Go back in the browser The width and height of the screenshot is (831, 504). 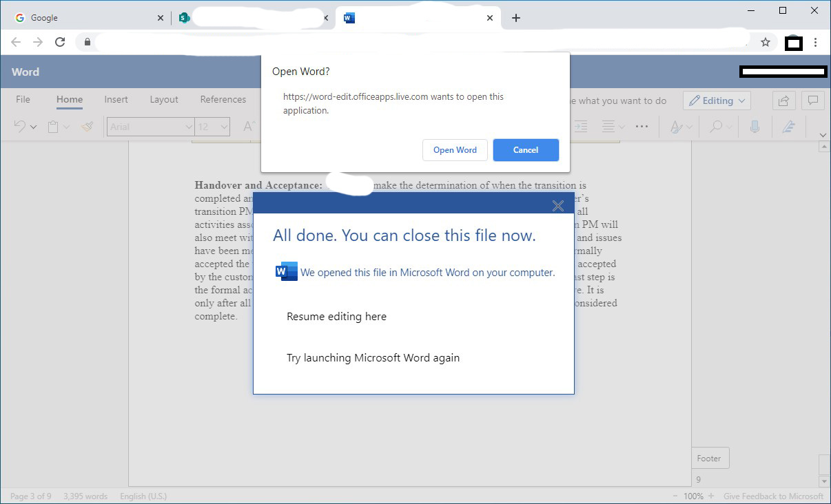pyautogui.click(x=16, y=42)
